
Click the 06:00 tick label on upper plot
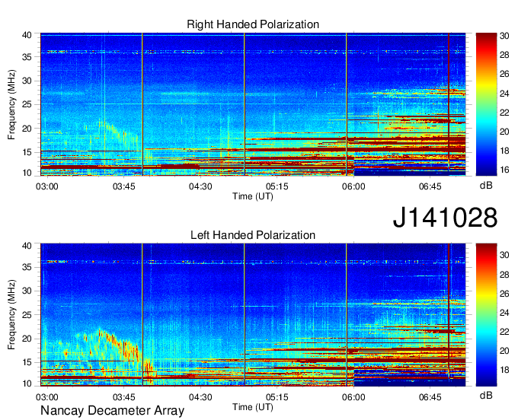click(353, 186)
